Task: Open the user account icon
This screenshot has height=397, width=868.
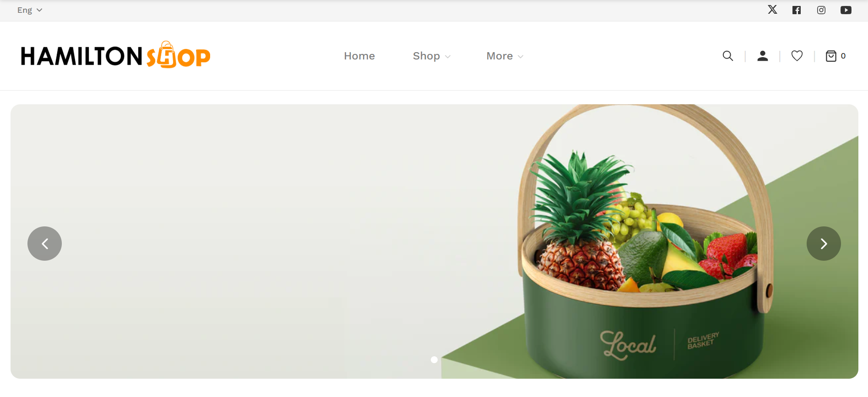Action: pyautogui.click(x=763, y=56)
